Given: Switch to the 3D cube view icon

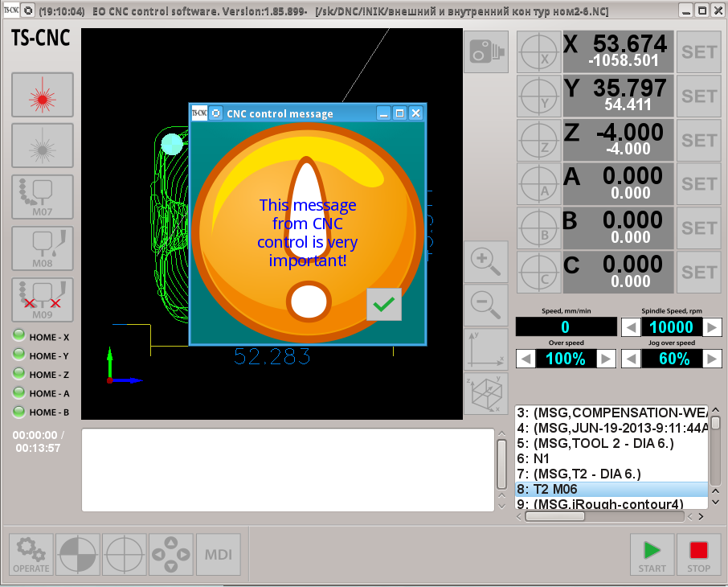Looking at the screenshot, I should click(x=486, y=393).
